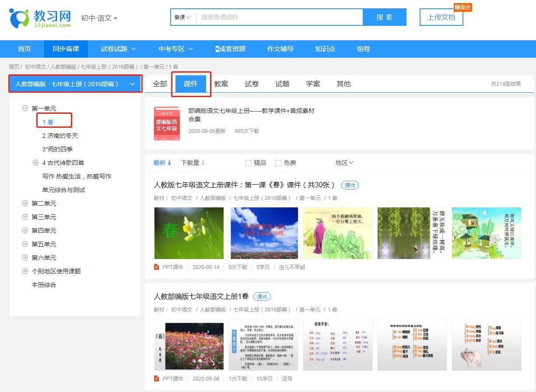Image resolution: width=536 pixels, height=392 pixels.
Task: Switch to the 教案 tab
Action: pyautogui.click(x=221, y=84)
